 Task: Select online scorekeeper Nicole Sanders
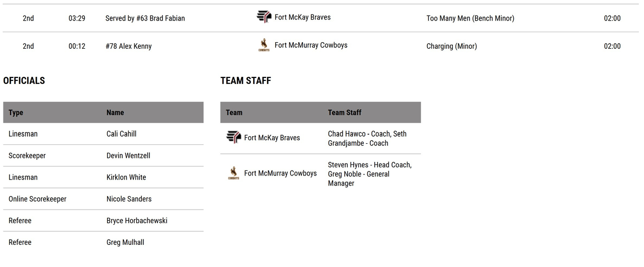[x=129, y=199]
